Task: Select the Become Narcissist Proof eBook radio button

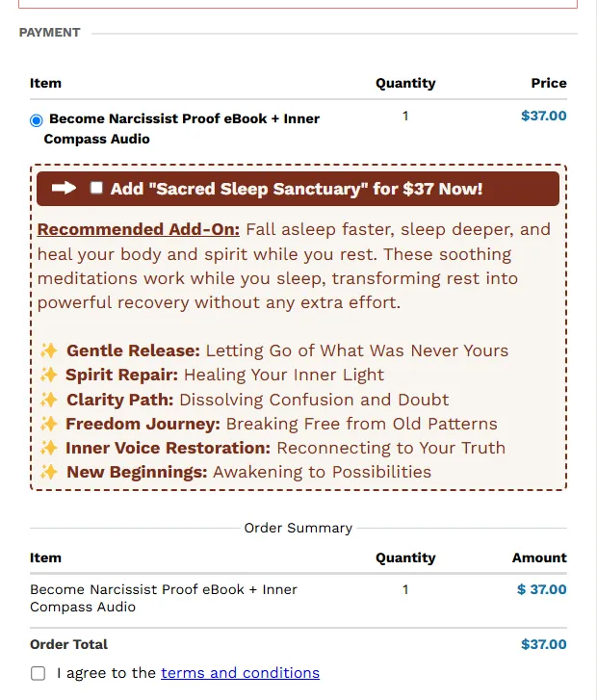Action: pos(37,120)
